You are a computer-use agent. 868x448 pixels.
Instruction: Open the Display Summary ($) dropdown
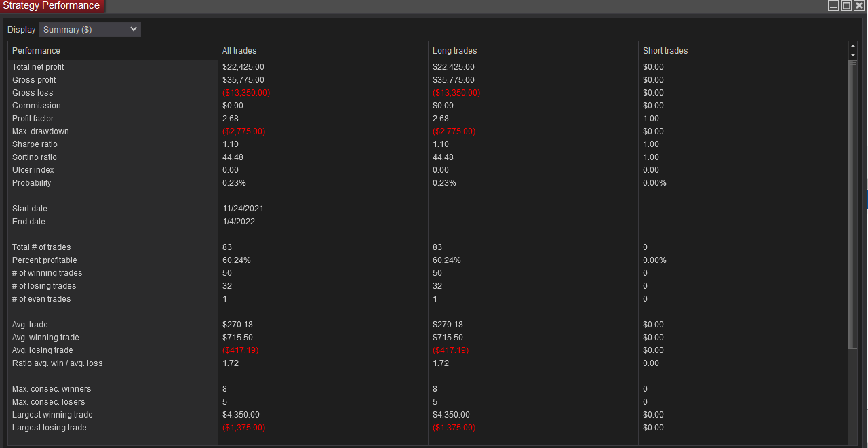click(x=90, y=30)
